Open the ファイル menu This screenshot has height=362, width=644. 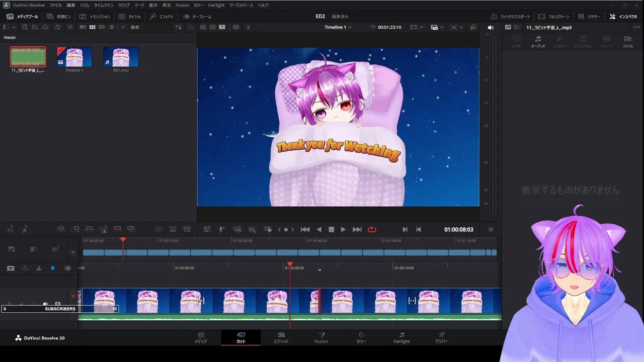(x=56, y=5)
